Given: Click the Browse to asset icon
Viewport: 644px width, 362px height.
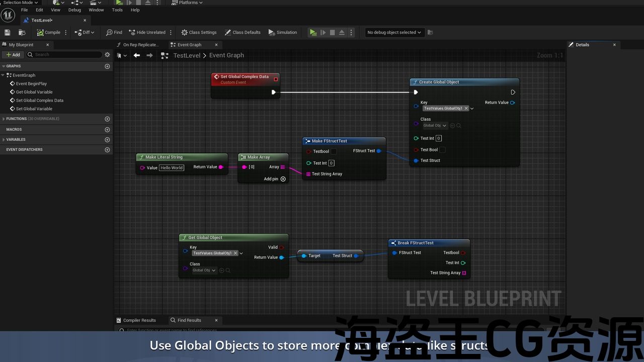Looking at the screenshot, I should (22, 32).
